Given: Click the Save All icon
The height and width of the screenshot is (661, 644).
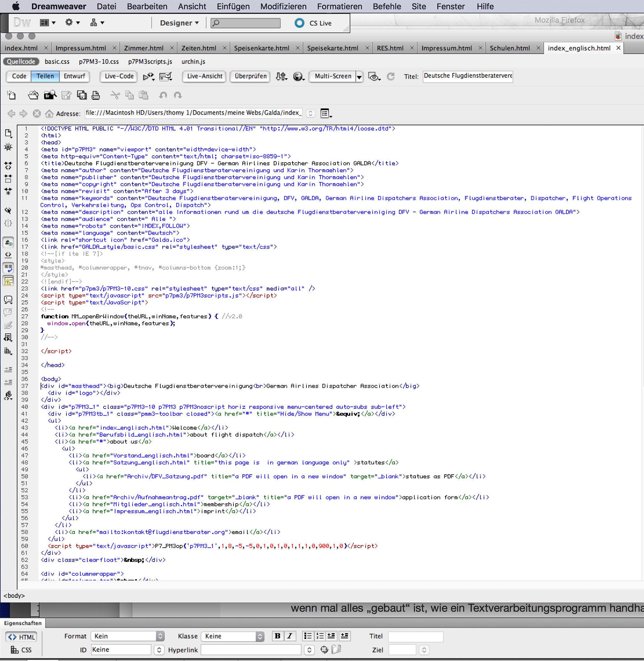Looking at the screenshot, I should pyautogui.click(x=82, y=95).
